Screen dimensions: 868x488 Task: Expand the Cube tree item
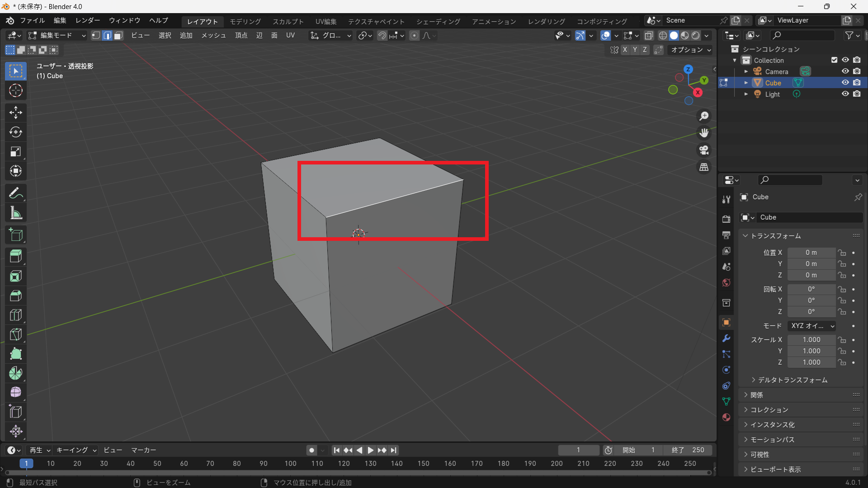tap(746, 83)
